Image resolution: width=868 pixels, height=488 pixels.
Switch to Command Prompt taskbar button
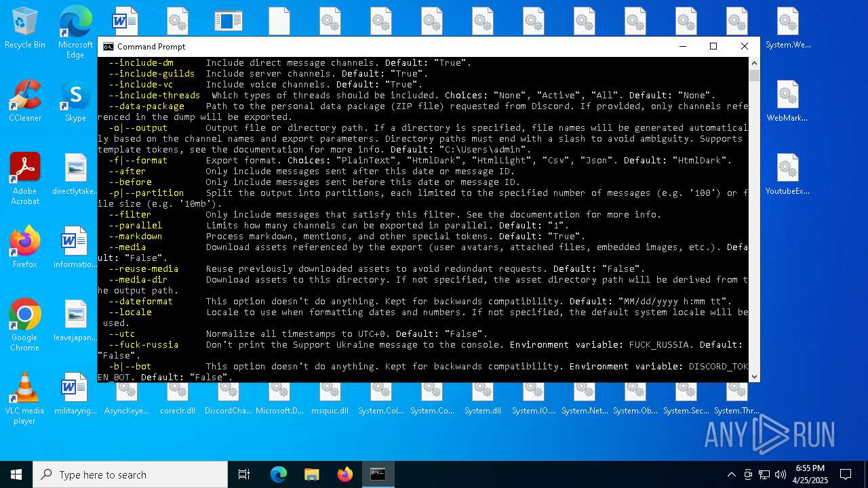(x=378, y=474)
